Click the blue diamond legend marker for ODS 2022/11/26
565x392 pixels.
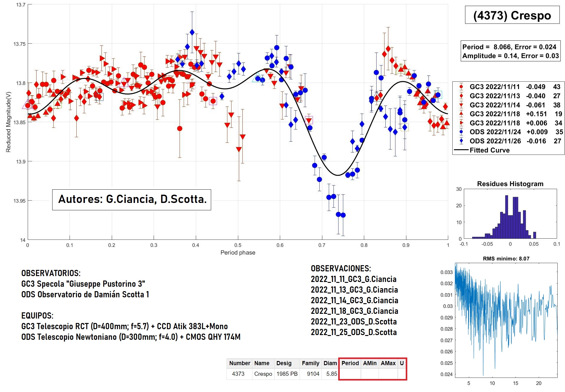461,141
